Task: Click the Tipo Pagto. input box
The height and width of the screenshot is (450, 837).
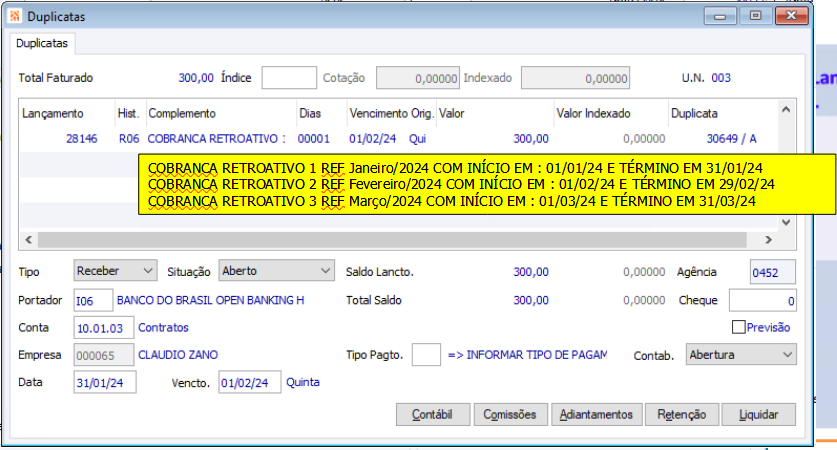Action: pos(426,355)
